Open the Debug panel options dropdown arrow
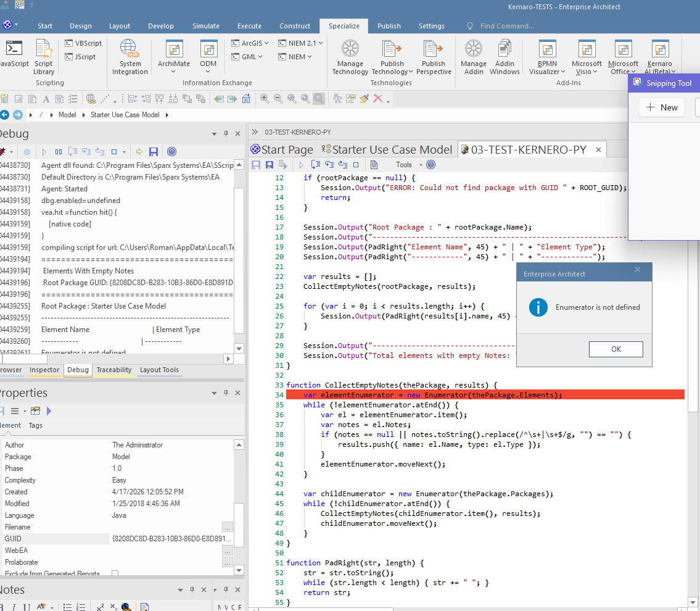 tap(214, 133)
